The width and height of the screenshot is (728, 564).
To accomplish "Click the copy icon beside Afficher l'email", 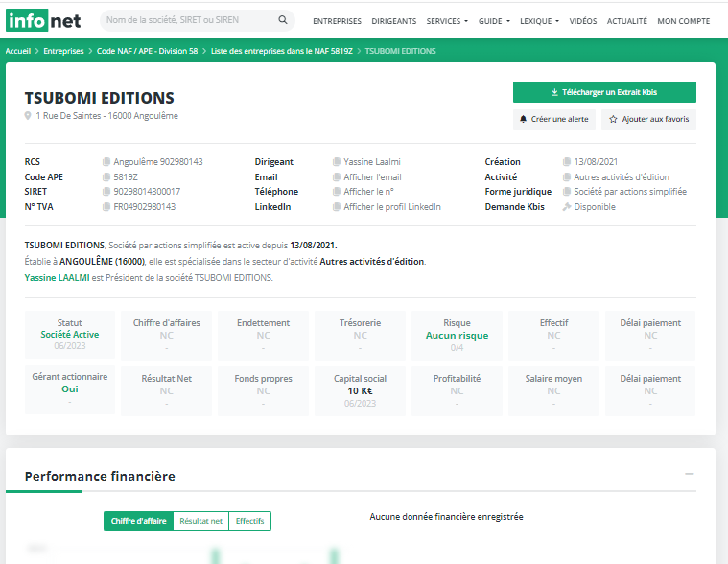I will pos(336,176).
